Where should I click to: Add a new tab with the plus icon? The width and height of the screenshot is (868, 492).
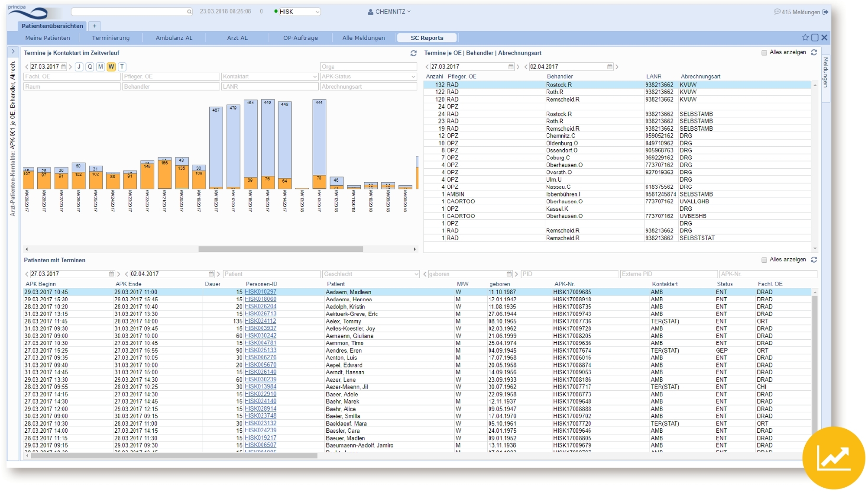point(94,26)
